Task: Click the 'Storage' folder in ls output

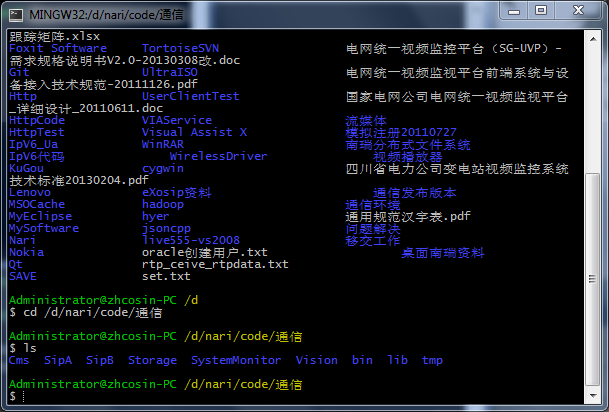Action: point(152,360)
